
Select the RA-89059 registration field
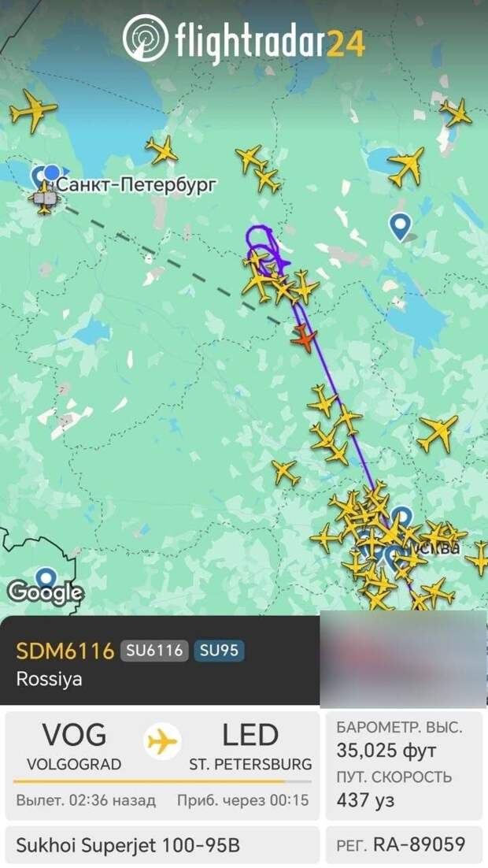(404, 844)
